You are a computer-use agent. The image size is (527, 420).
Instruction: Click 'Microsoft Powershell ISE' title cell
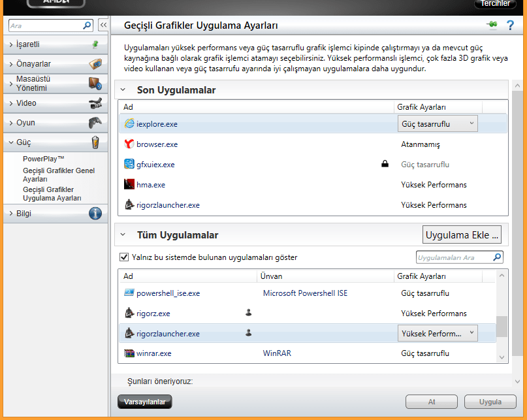point(305,293)
